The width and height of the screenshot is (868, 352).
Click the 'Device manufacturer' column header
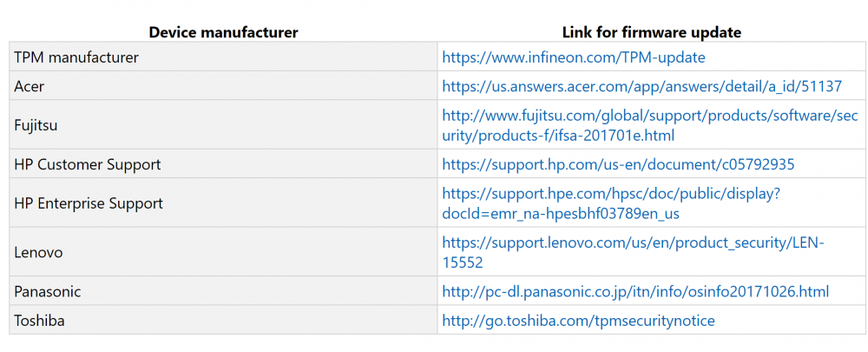[223, 32]
